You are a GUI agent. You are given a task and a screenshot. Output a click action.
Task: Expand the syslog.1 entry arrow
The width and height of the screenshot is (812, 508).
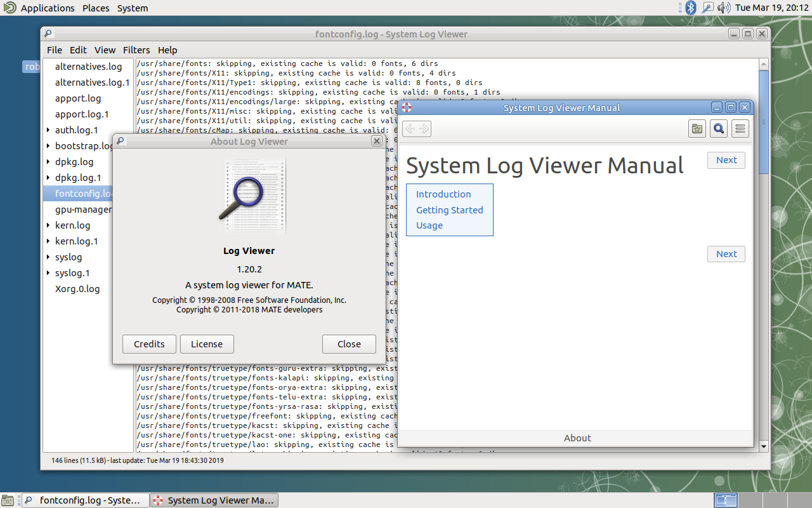pos(48,273)
